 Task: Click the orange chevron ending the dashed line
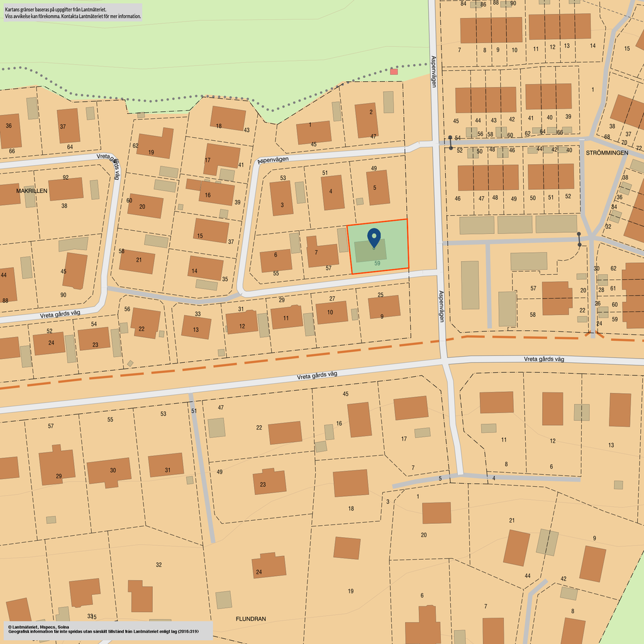point(592,335)
